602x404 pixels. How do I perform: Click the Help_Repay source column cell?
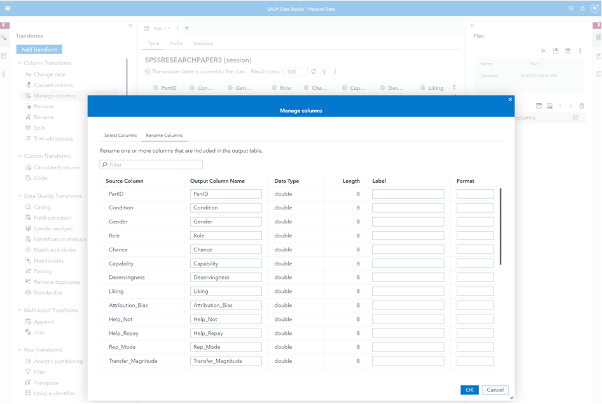pyautogui.click(x=123, y=333)
